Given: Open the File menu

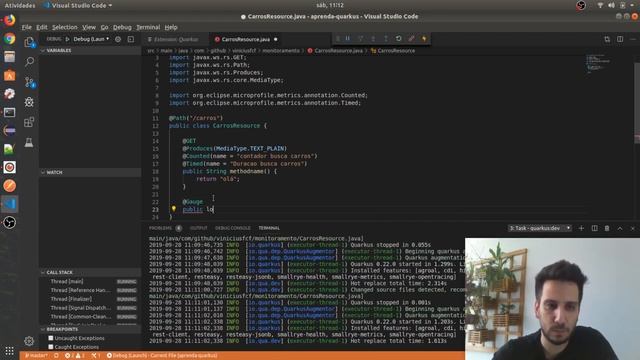Looking at the screenshot, I should [x=27, y=27].
